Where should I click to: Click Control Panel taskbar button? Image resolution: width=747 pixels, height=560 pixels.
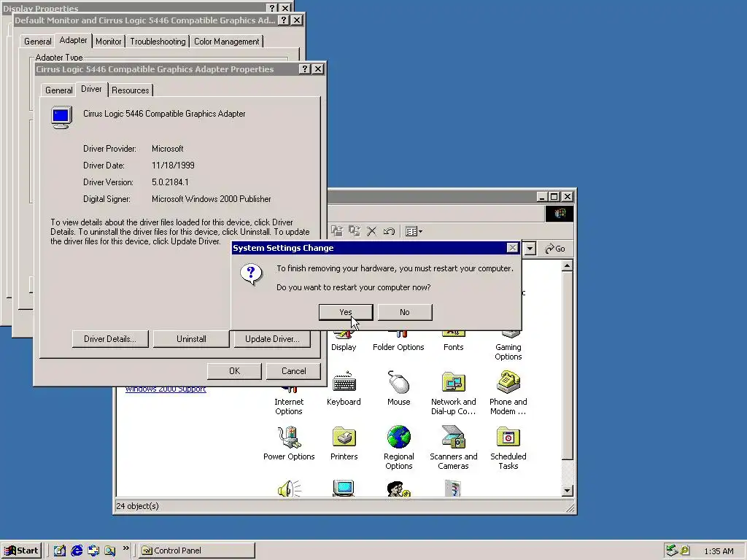[197, 551]
